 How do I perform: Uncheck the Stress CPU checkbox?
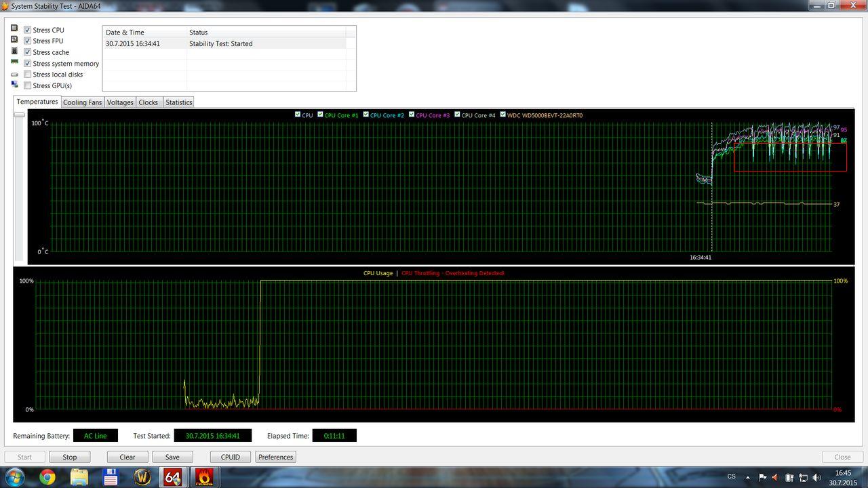27,30
